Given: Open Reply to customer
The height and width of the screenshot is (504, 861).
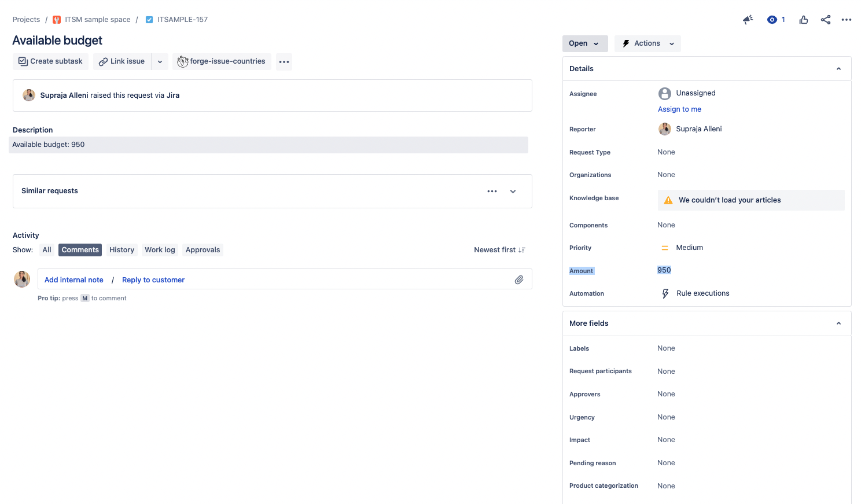Looking at the screenshot, I should point(153,279).
